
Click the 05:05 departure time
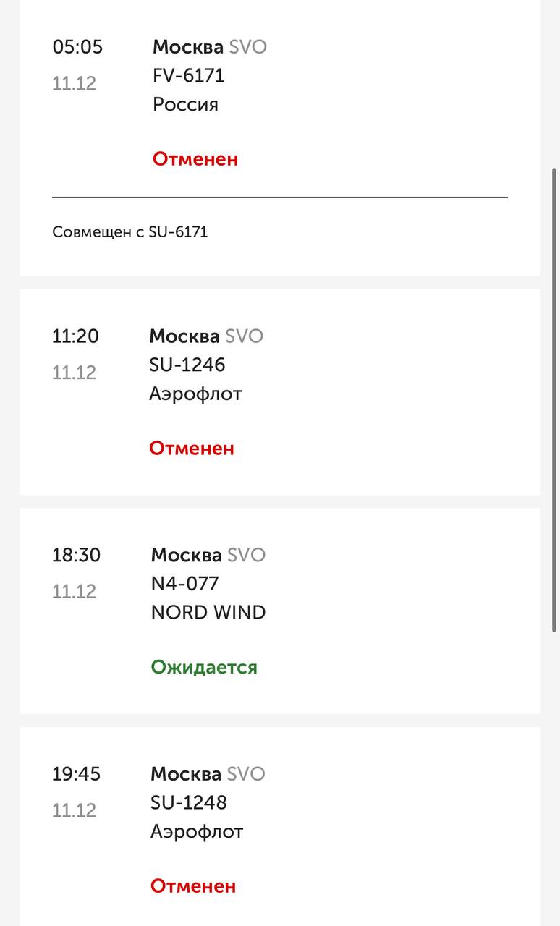[77, 47]
